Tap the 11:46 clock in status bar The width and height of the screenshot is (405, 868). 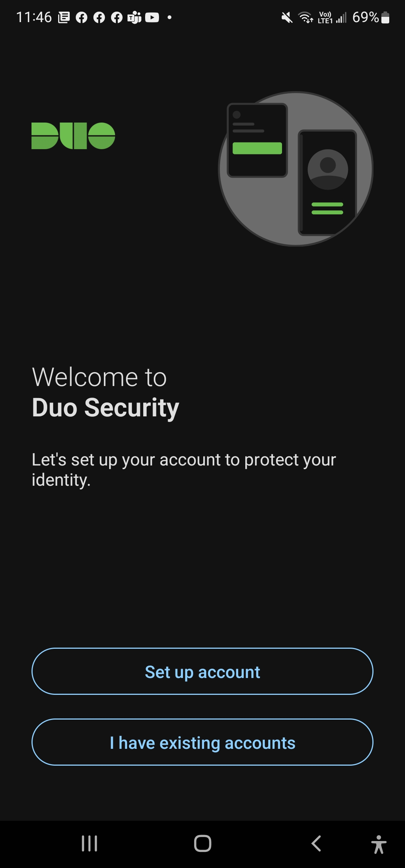pos(34,17)
